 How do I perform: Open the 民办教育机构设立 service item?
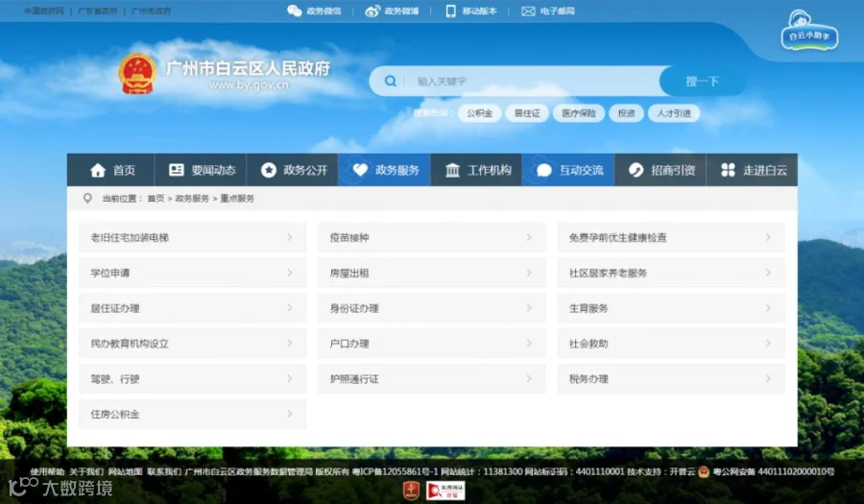tap(192, 343)
